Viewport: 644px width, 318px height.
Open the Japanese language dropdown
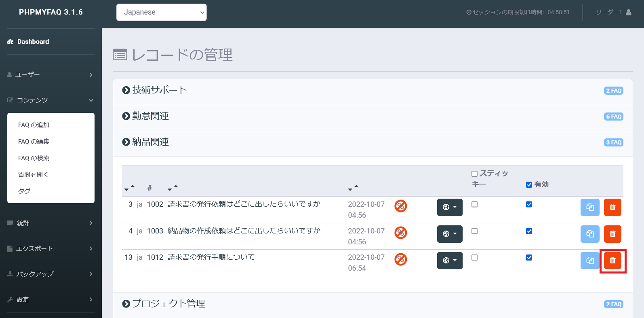(x=162, y=12)
